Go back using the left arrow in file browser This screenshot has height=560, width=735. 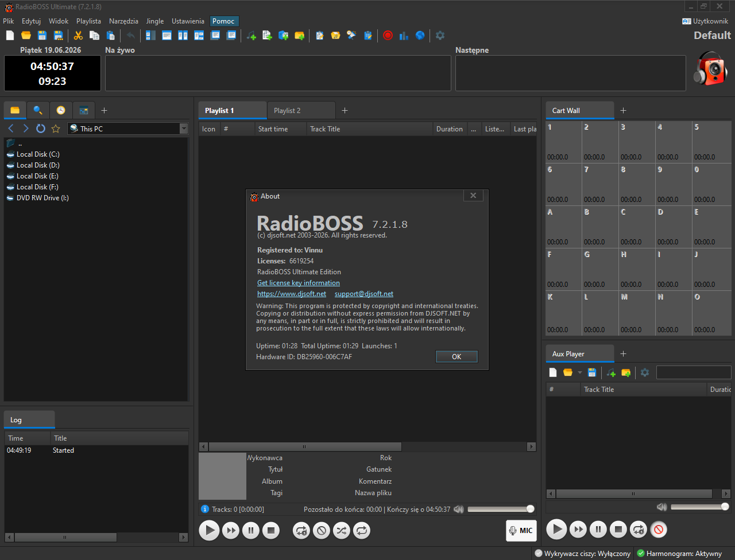11,129
